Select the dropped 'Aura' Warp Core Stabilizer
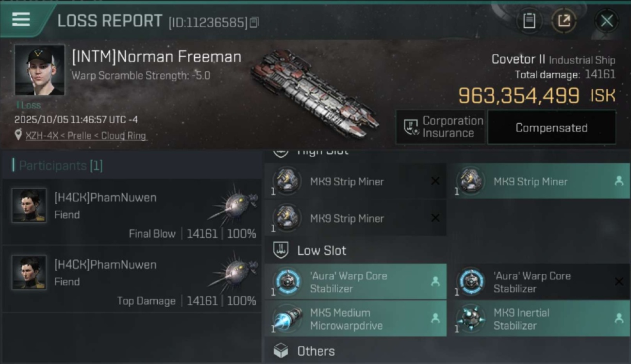Viewport: 631px width, 364px height. coord(355,282)
